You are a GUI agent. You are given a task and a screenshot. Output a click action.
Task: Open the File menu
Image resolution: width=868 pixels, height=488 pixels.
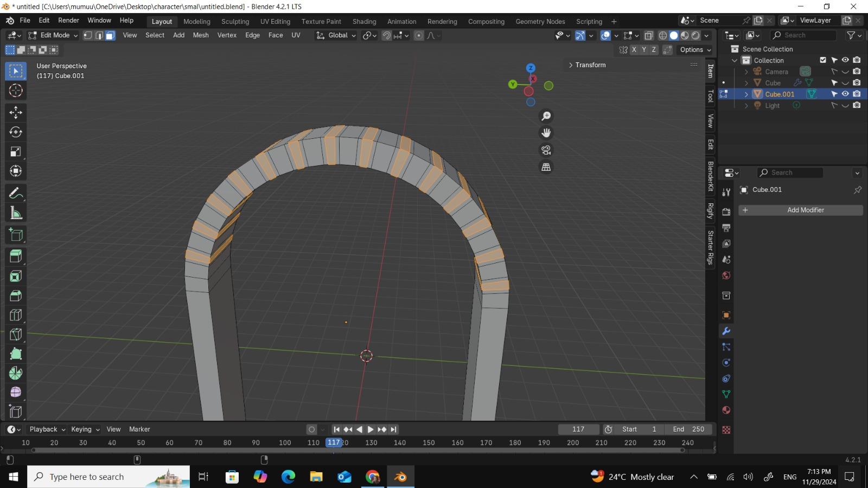pyautogui.click(x=25, y=21)
